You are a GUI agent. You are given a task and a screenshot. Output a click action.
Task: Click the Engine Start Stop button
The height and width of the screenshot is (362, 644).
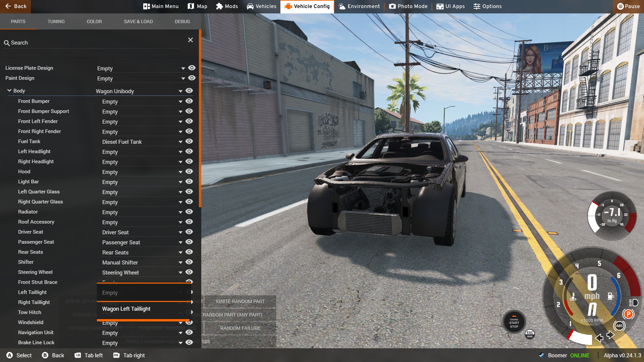(514, 322)
